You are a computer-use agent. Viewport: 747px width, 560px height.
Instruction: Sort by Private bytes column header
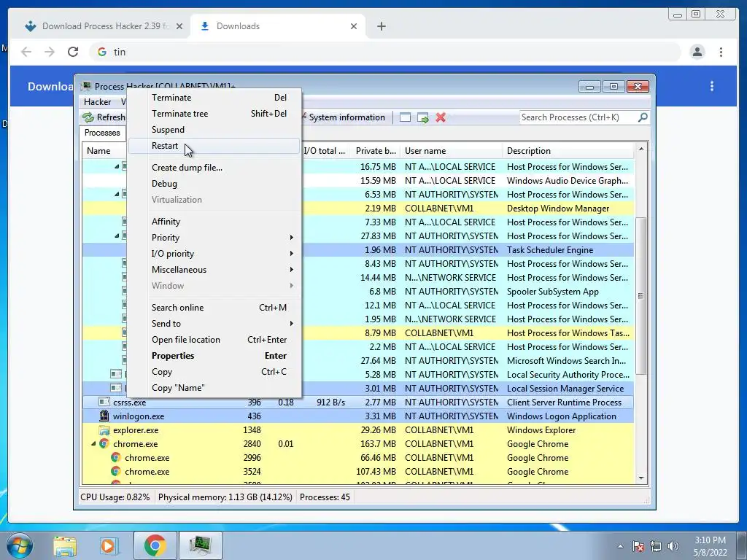375,151
